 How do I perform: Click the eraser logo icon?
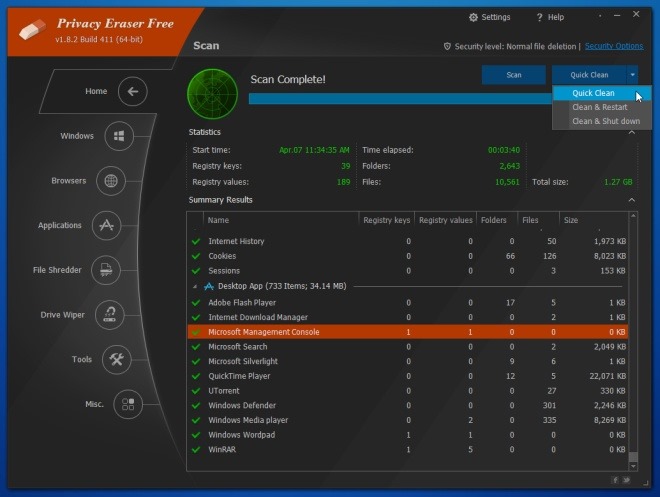click(x=32, y=29)
